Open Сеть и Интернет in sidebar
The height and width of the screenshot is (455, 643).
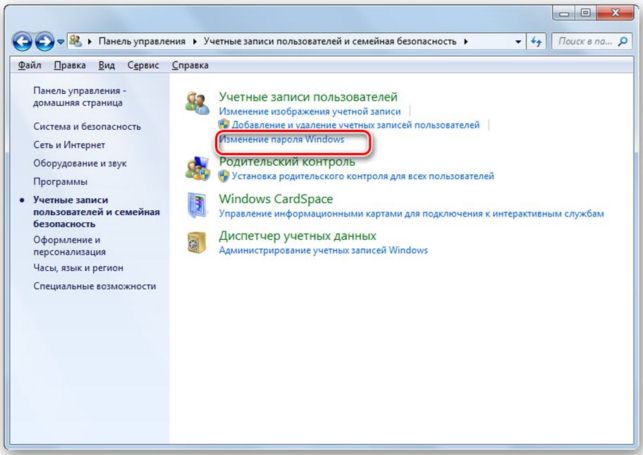tap(69, 145)
